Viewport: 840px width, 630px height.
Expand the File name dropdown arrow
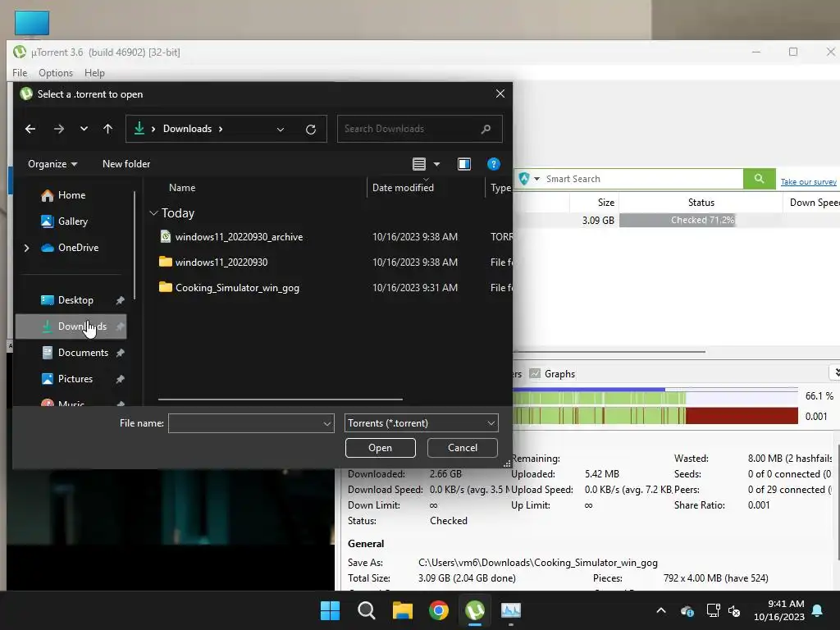pos(326,423)
